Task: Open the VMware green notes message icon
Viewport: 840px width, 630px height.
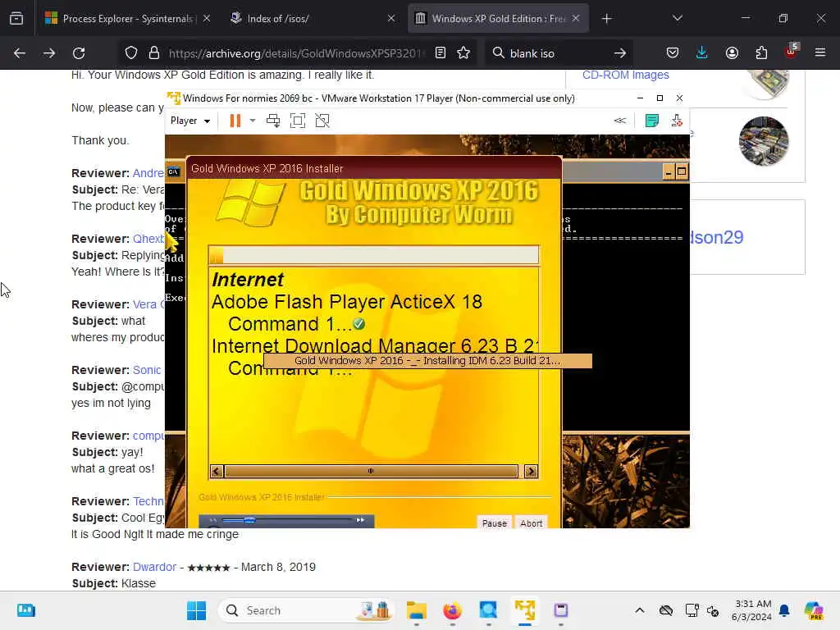Action: [x=652, y=121]
